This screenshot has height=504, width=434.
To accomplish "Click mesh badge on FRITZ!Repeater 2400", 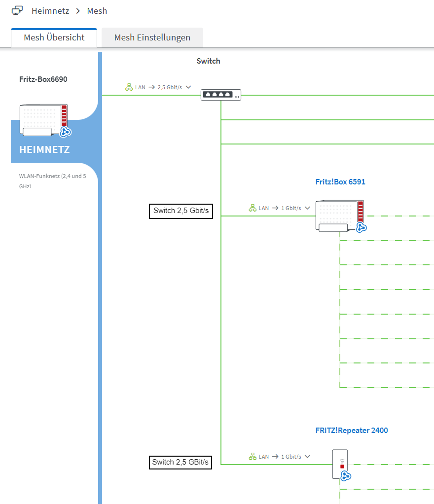I will click(x=346, y=476).
